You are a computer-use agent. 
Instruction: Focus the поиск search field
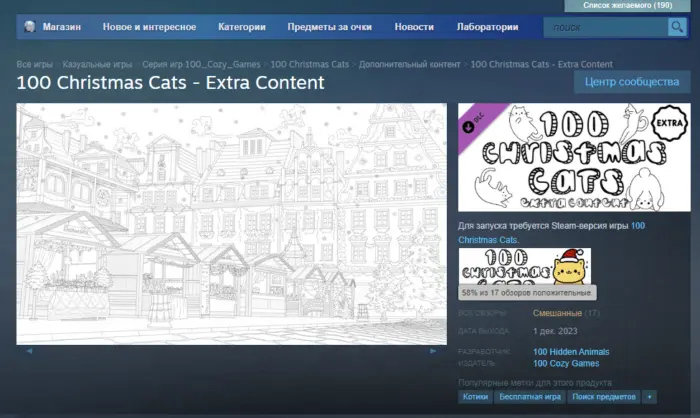coord(606,28)
